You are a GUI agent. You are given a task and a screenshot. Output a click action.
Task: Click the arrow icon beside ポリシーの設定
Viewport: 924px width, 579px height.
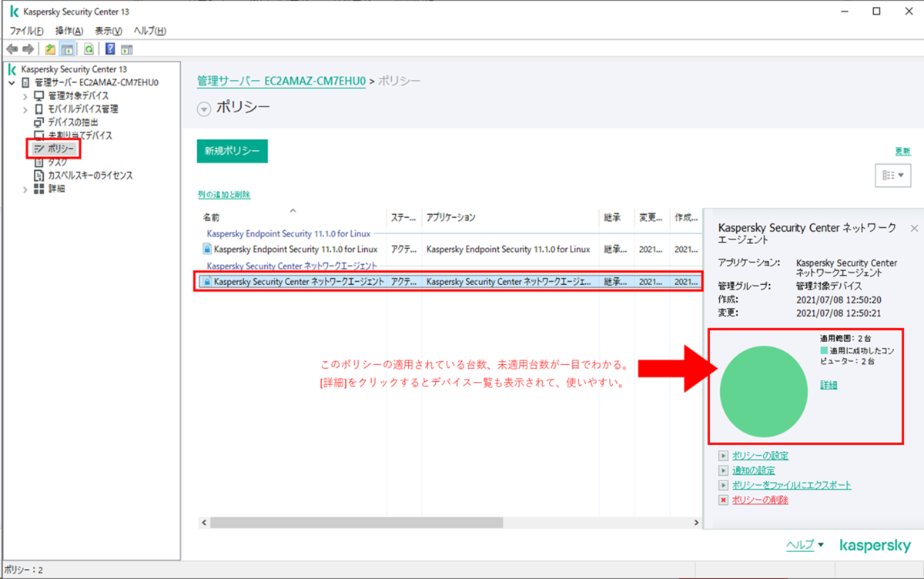723,456
